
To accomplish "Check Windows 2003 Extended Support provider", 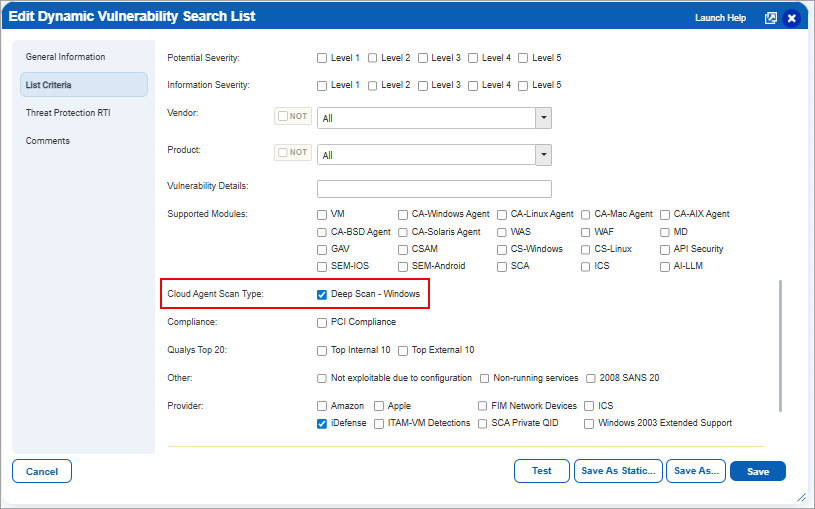I will pyautogui.click(x=589, y=424).
